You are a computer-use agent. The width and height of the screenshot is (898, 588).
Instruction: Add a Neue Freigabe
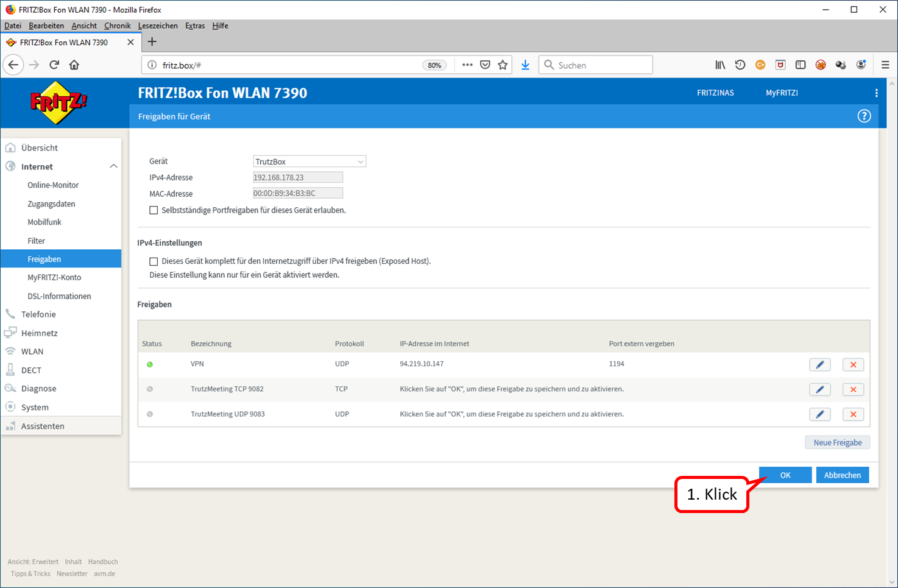838,442
